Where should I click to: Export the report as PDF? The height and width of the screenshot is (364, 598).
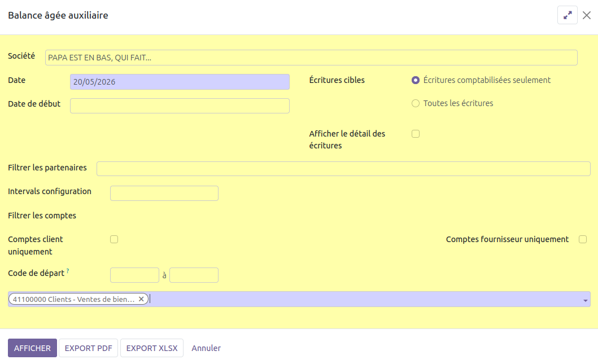pos(89,348)
